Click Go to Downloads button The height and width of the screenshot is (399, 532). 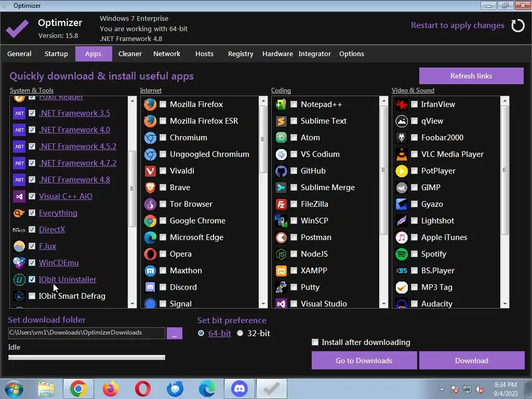364,361
